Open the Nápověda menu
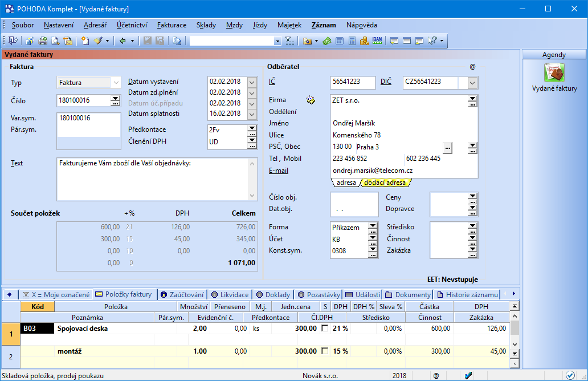Viewport: 588px width, 381px height. coord(361,25)
